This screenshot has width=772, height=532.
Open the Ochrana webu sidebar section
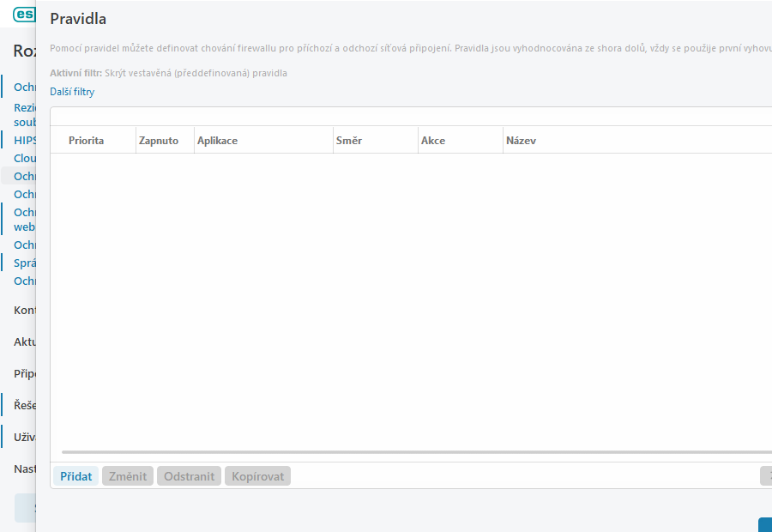[24, 219]
